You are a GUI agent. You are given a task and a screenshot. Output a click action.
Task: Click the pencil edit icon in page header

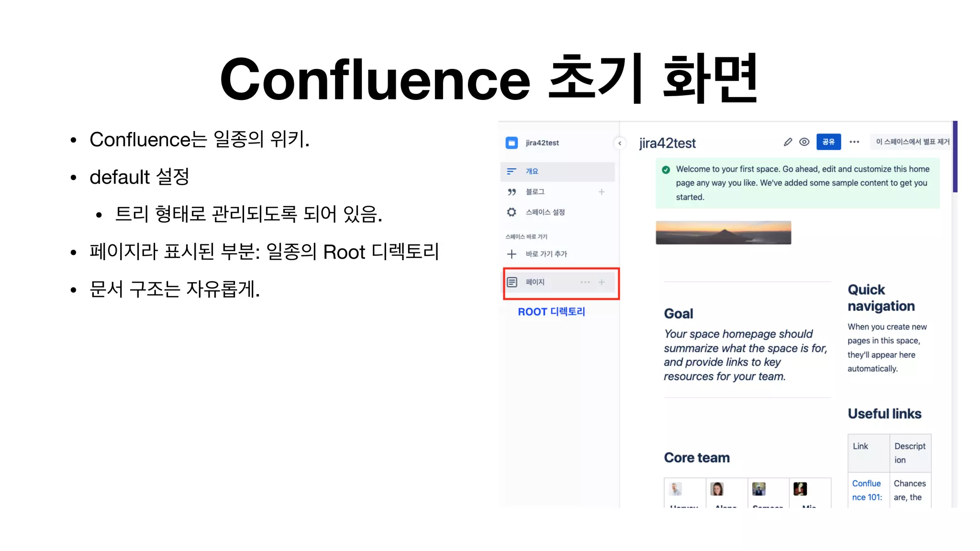click(788, 142)
